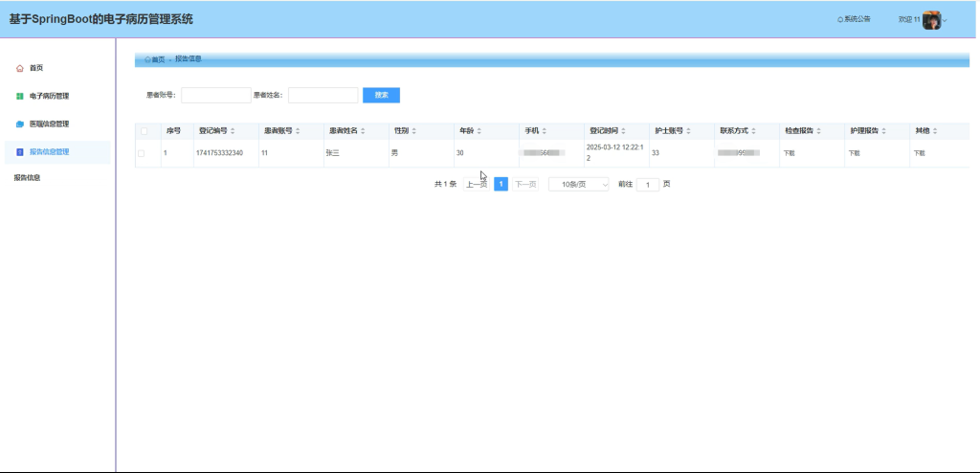The height and width of the screenshot is (473, 980).
Task: Click the blue 搜索 button
Action: [381, 95]
